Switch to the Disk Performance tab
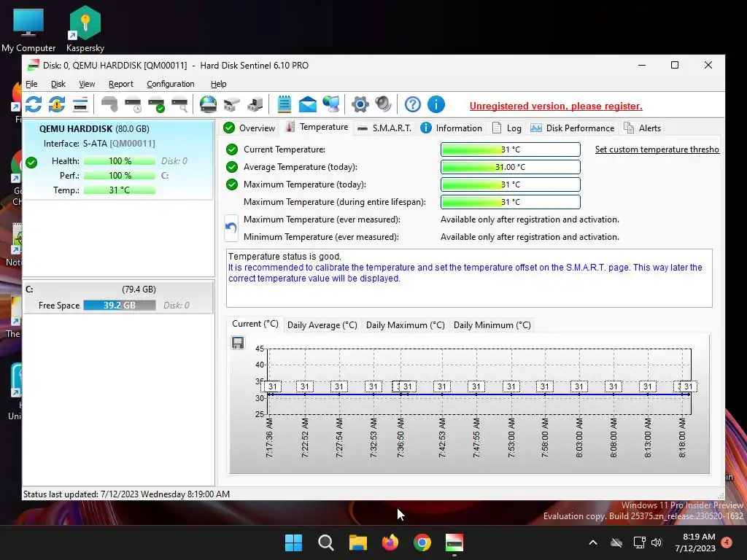The image size is (747, 560). tap(572, 128)
